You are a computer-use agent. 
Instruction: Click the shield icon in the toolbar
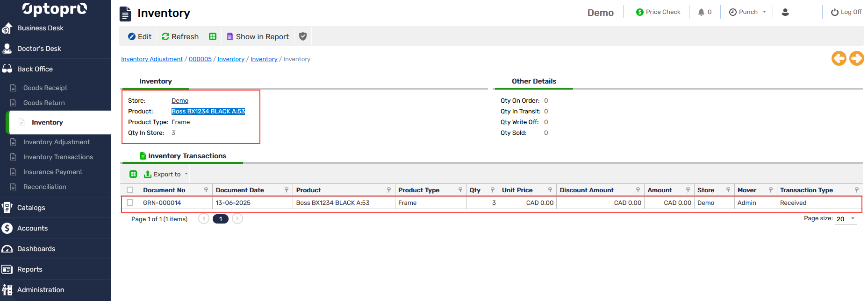point(303,36)
